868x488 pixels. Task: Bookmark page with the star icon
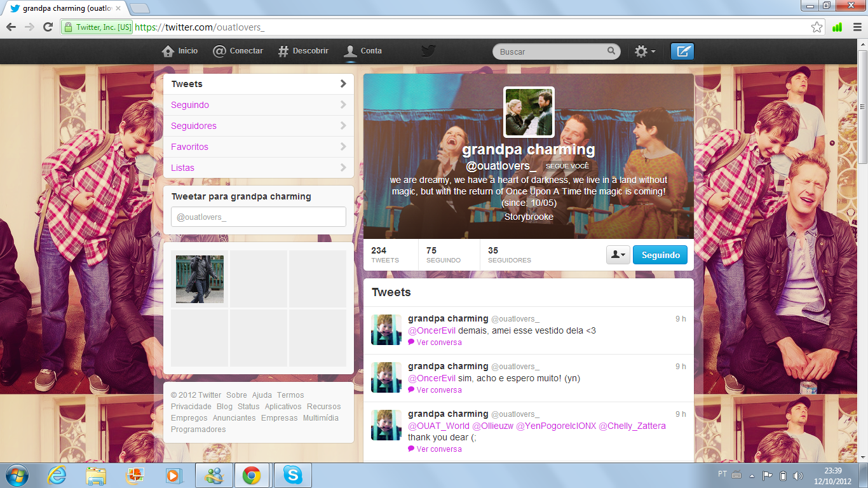click(x=817, y=27)
